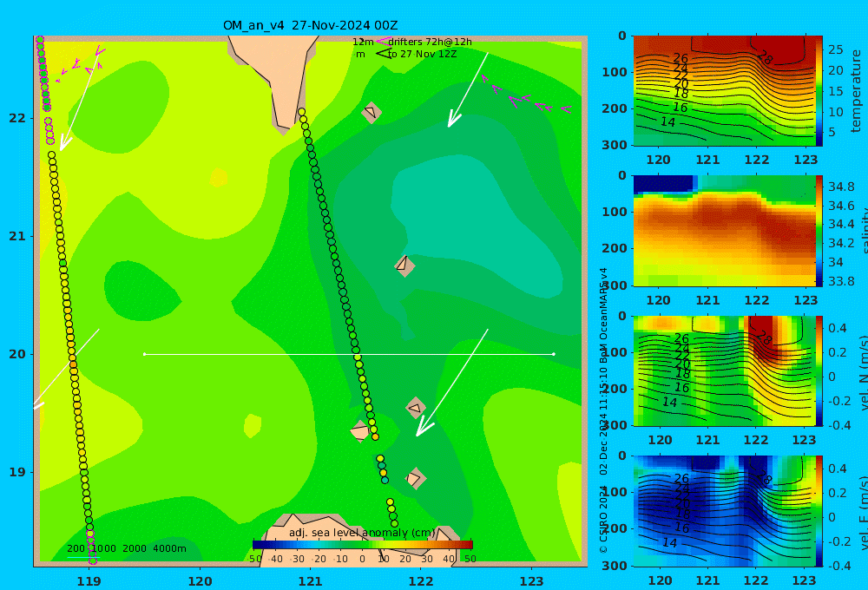Click latitude label '20' on the map axis

pos(17,354)
